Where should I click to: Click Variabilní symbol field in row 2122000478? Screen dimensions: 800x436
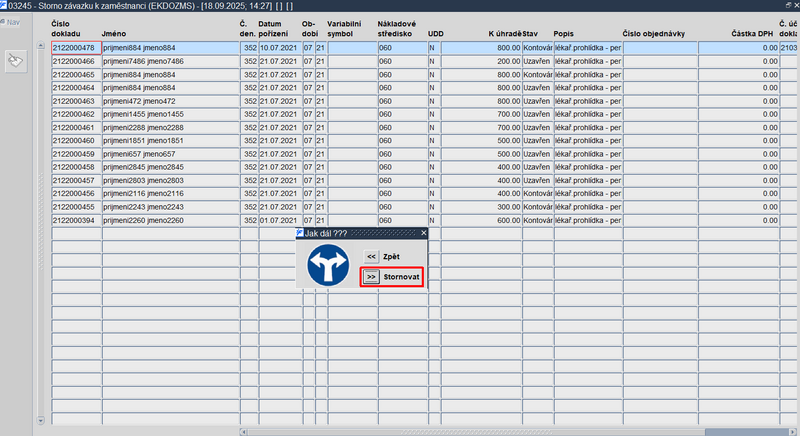(352, 48)
